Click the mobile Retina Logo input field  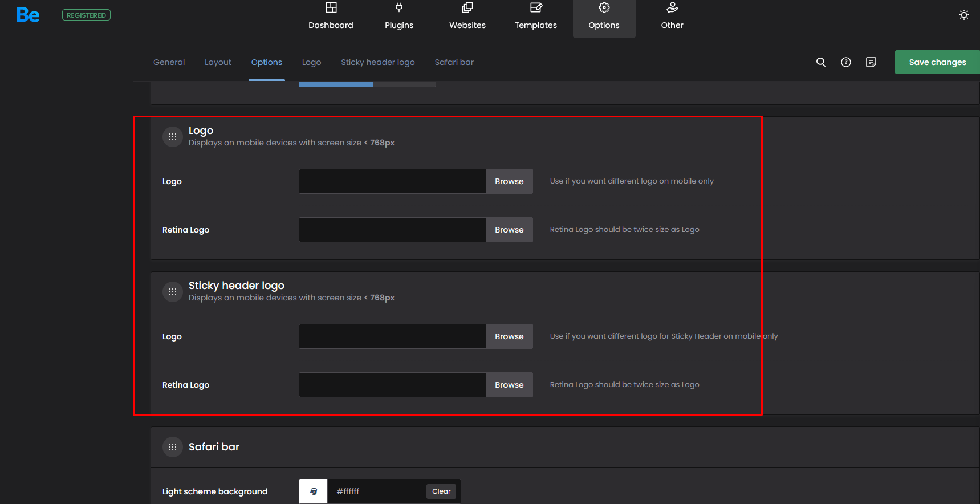pyautogui.click(x=392, y=230)
